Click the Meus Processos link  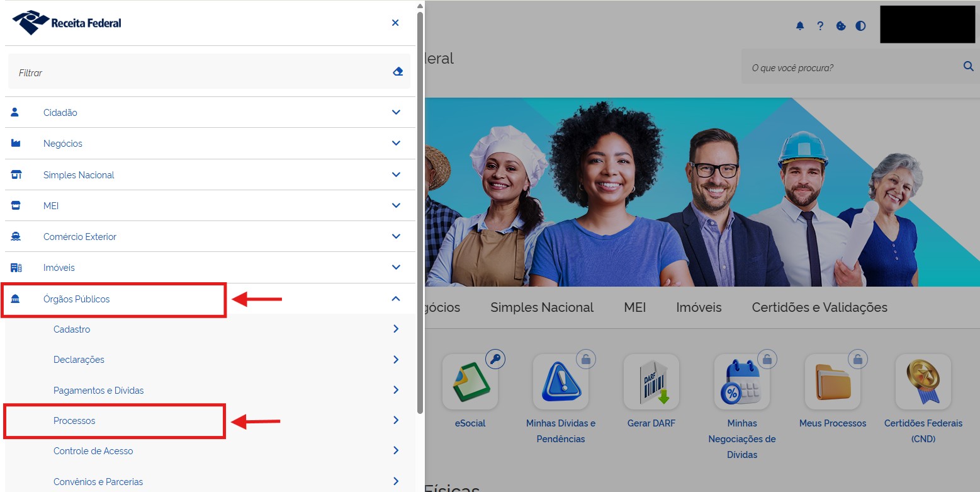pos(833,423)
